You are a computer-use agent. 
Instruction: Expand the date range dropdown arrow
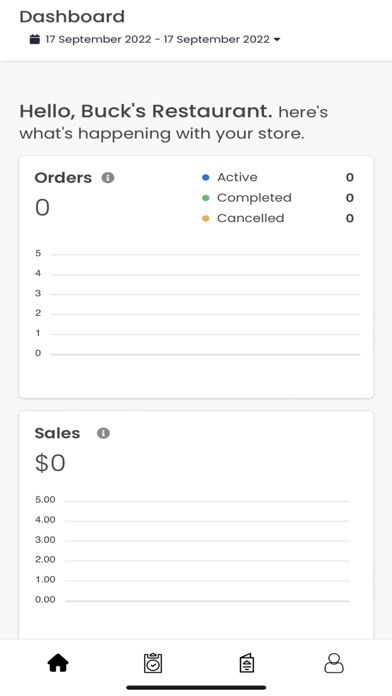277,40
